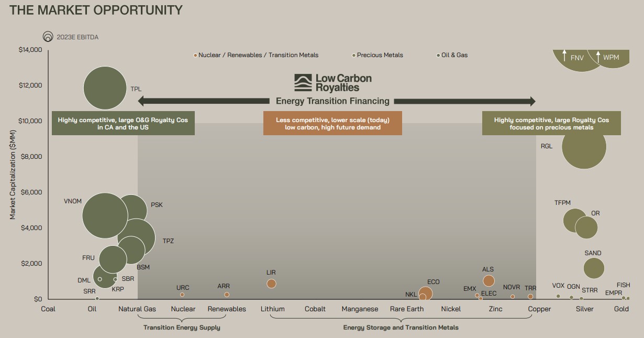Screen dimensions: 644x338
Task: Click the Oil & Gas legend dot
Action: tap(438, 55)
